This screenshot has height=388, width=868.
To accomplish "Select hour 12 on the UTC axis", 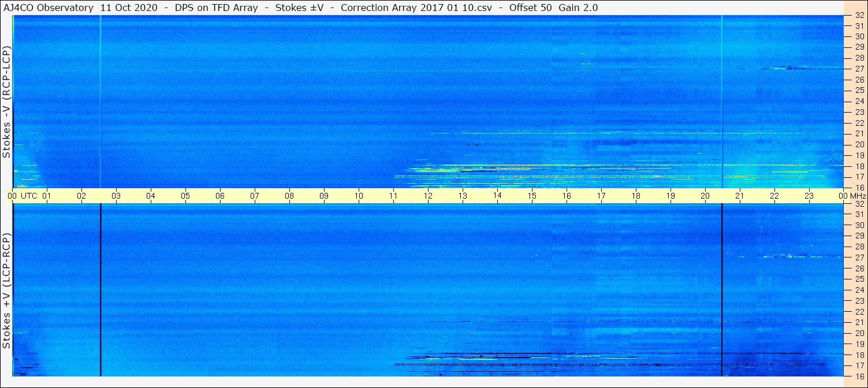I will point(428,196).
